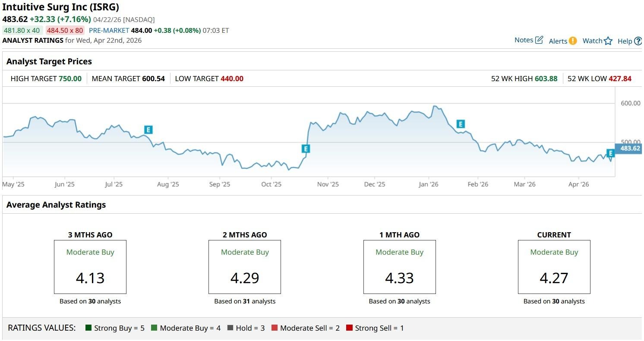Click the green bid box 481.80 x 40
The width and height of the screenshot is (644, 341).
tap(22, 31)
